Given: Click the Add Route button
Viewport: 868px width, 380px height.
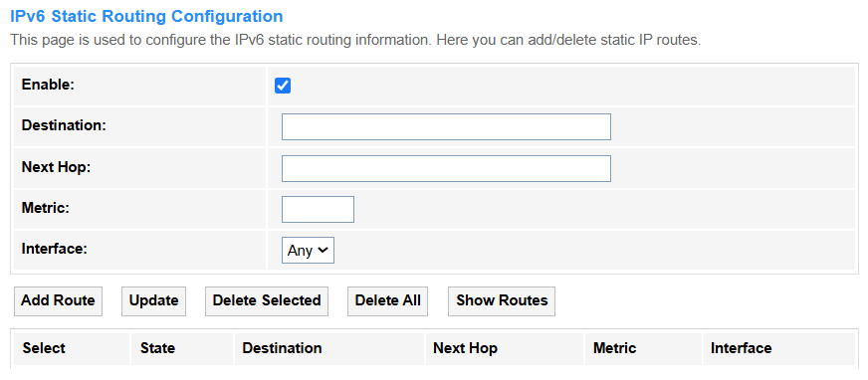Looking at the screenshot, I should coord(58,300).
